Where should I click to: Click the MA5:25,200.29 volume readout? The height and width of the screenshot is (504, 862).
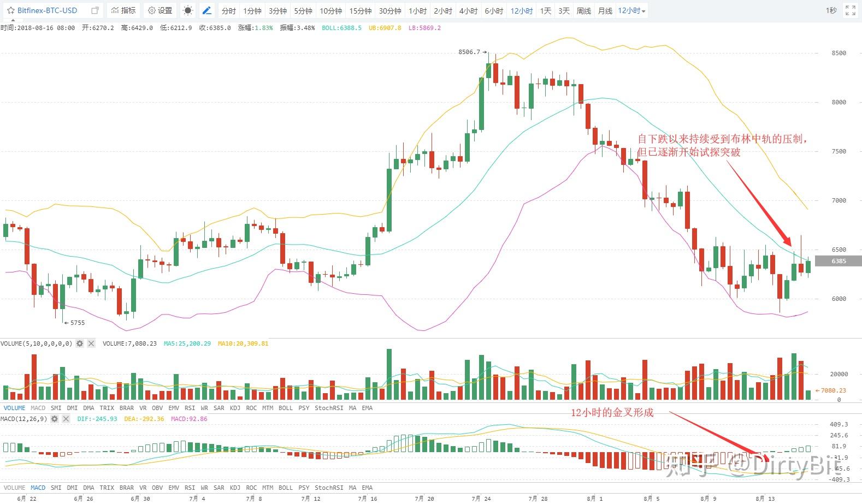tap(187, 343)
